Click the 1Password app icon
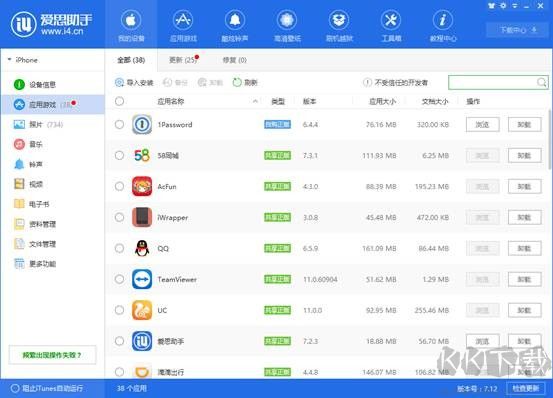Image resolution: width=553 pixels, height=398 pixels. (142, 124)
